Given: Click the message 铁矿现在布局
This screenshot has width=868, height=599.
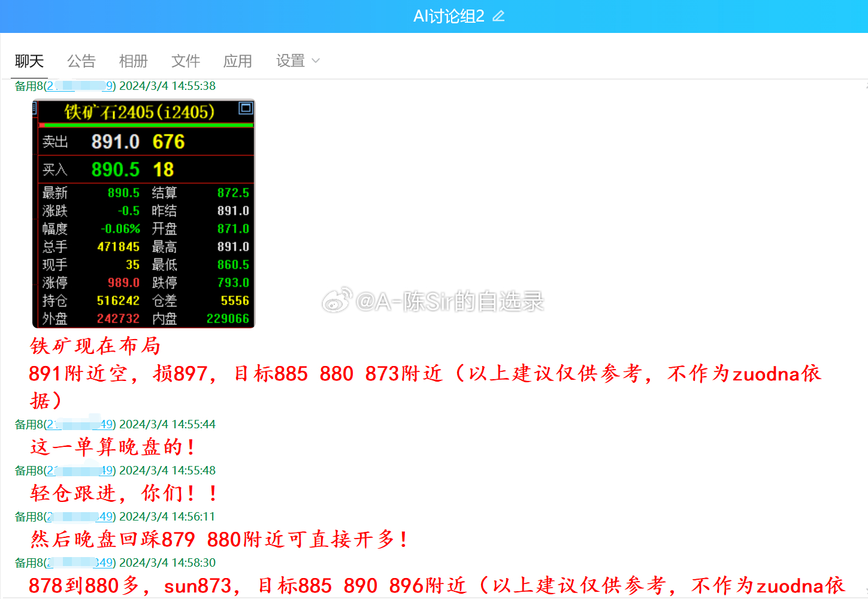Looking at the screenshot, I should click(95, 346).
